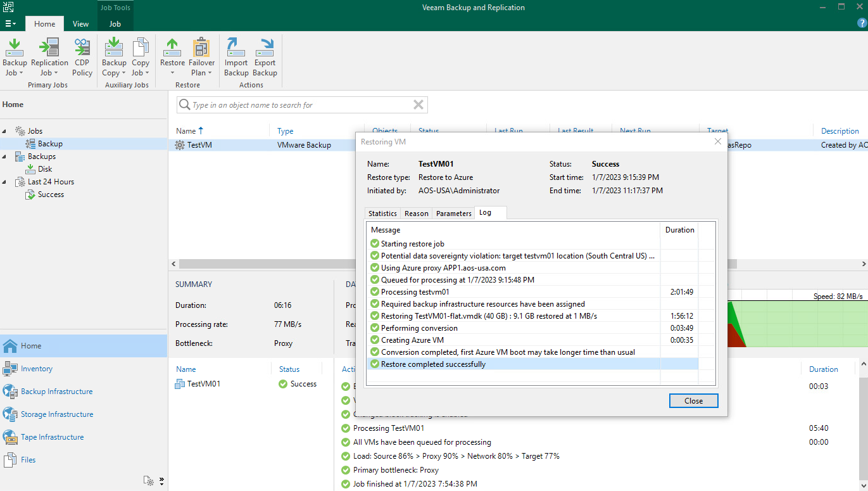The height and width of the screenshot is (491, 868).
Task: Open the Backup Job ribbon button
Action: point(15,57)
